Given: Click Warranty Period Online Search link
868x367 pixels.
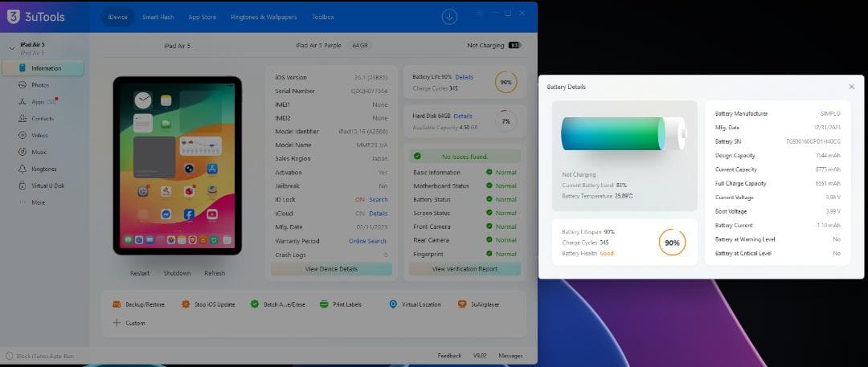Looking at the screenshot, I should click(367, 242).
